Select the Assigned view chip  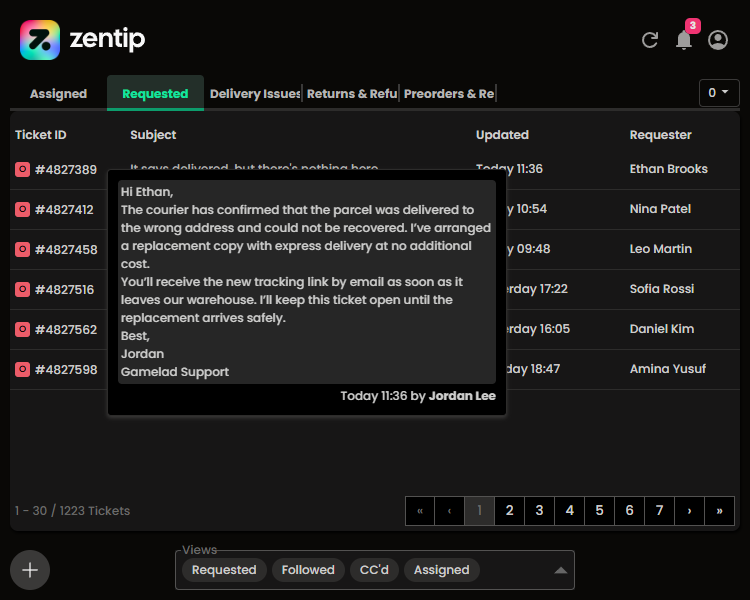point(441,570)
